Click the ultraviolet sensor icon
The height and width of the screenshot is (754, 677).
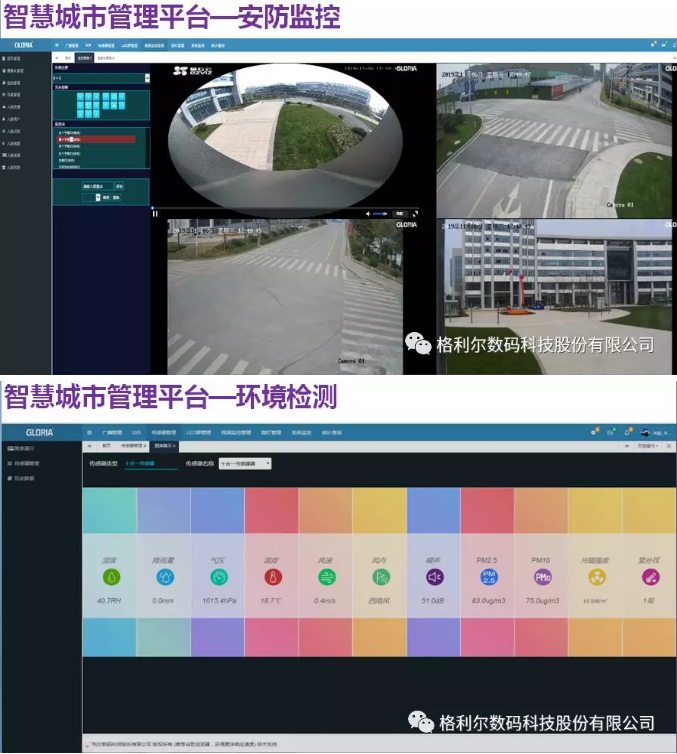tap(650, 577)
